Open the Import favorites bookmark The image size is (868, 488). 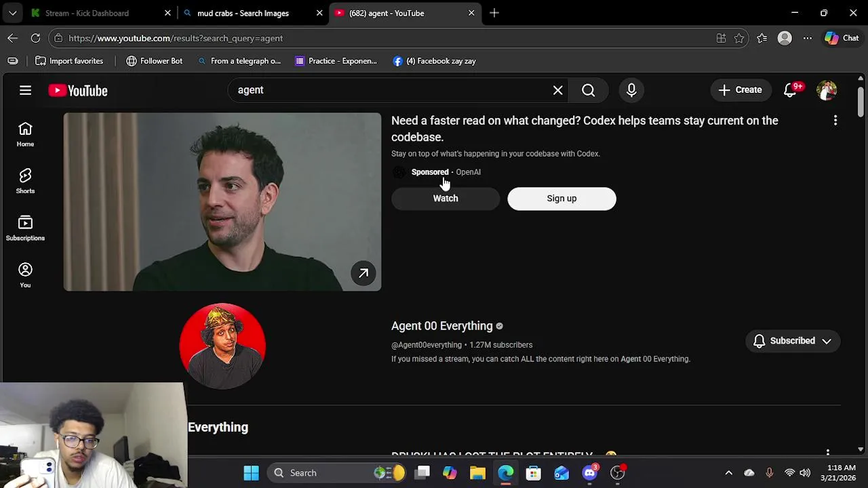pos(69,61)
